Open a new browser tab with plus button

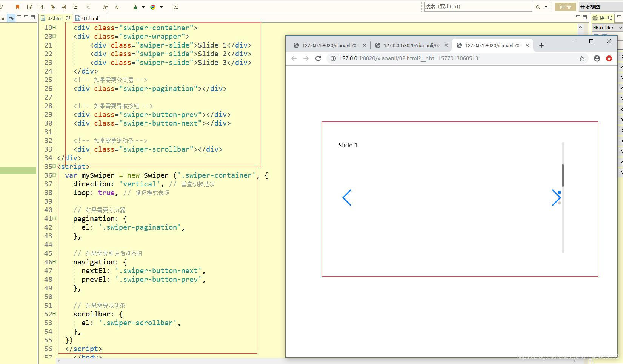pos(541,45)
